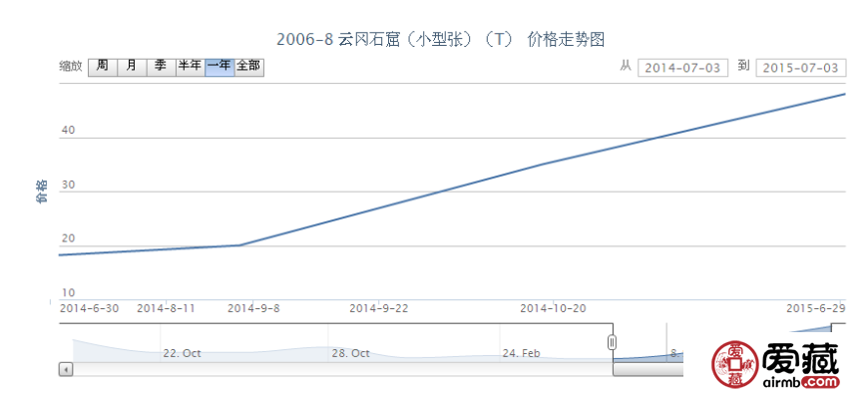Select the 半年 (half-year) zoom button
This screenshot has width=868, height=397.
click(191, 67)
